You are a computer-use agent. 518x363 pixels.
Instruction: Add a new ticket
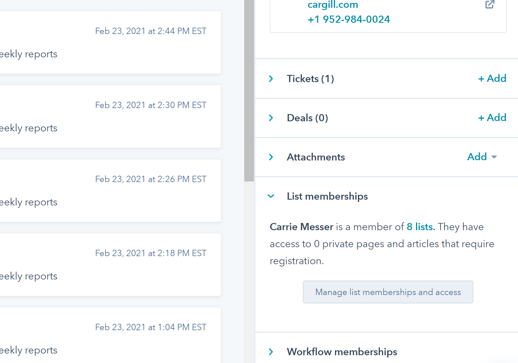[492, 78]
